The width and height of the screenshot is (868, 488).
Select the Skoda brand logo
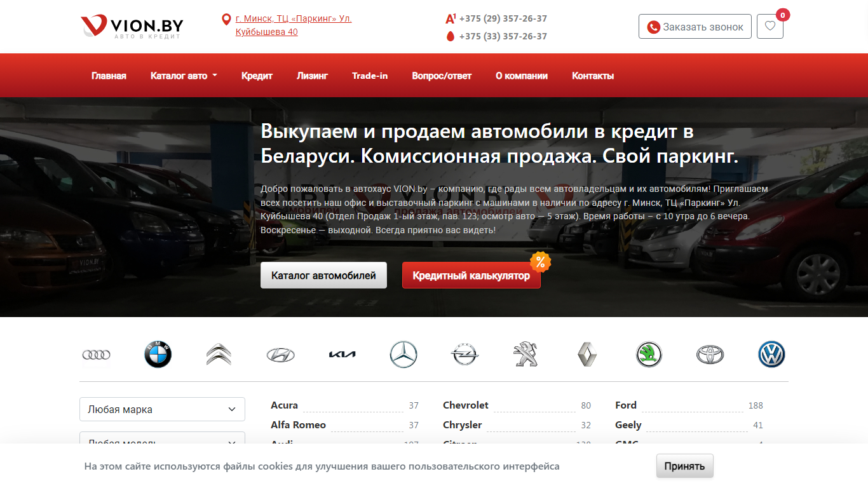[649, 355]
